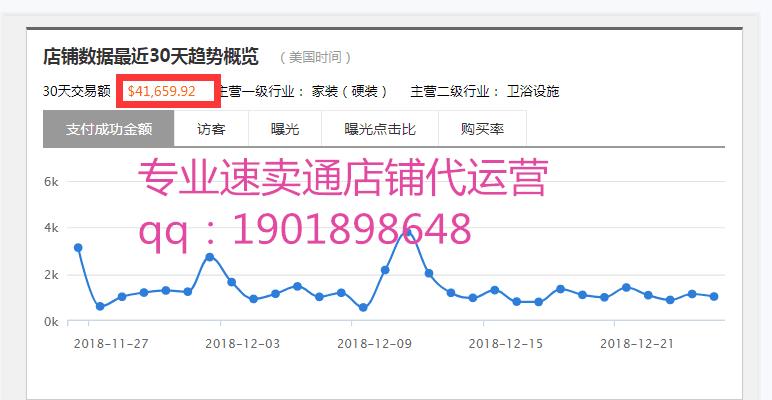This screenshot has height=400, width=772.
Task: Click the 卫浴设施 industry value
Action: 533,91
